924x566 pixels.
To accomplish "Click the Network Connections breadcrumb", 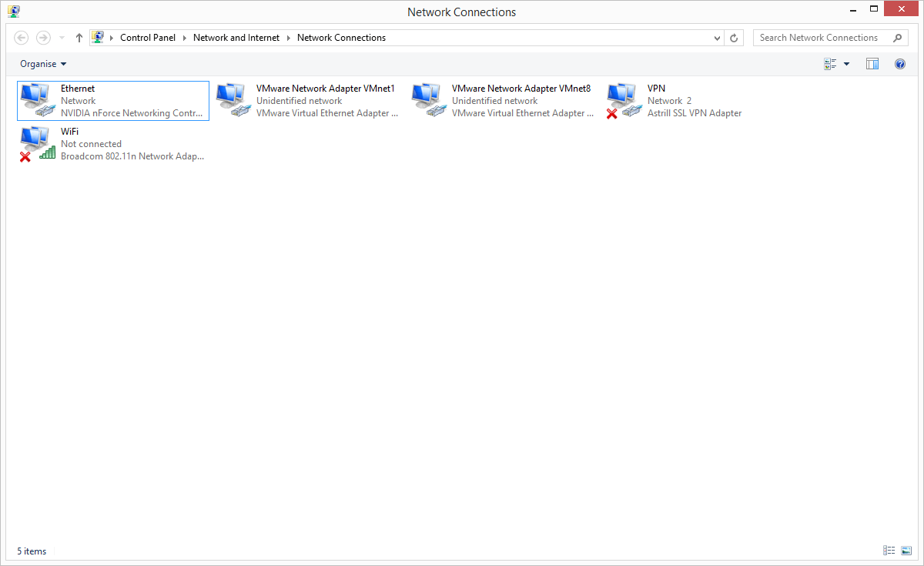I will [341, 38].
